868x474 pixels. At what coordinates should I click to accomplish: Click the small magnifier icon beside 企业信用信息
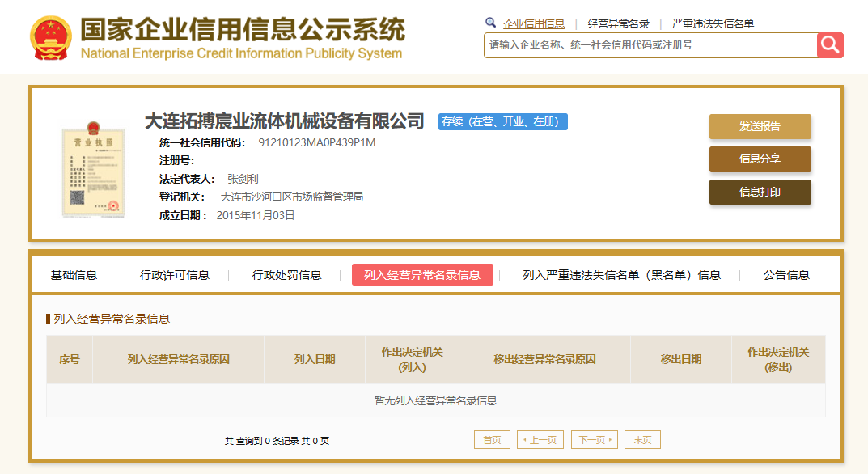point(490,23)
